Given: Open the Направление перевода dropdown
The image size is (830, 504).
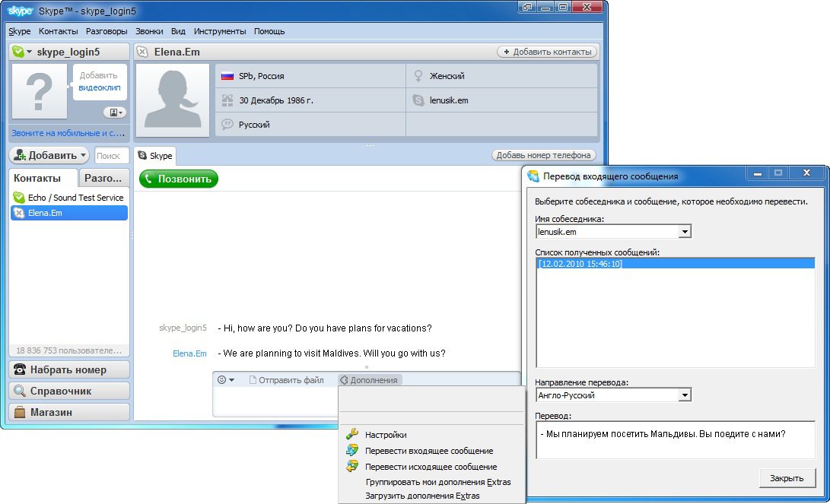Looking at the screenshot, I should tap(685, 395).
